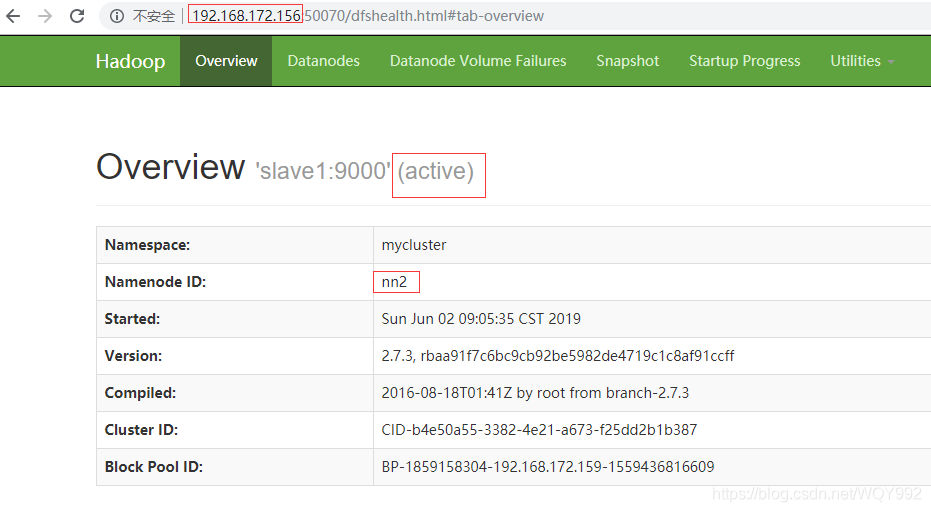Click the Cluster ID: label
The width and height of the screenshot is (931, 512).
pos(141,429)
